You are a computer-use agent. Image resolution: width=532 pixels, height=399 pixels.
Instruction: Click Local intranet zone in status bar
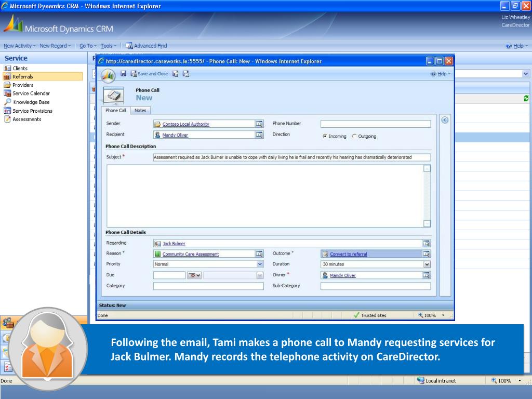pyautogui.click(x=436, y=381)
